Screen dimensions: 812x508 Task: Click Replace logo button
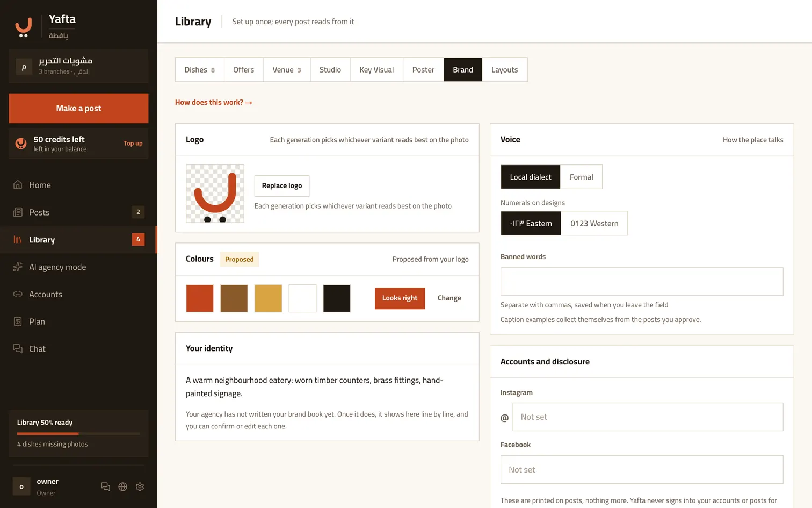tap(282, 186)
